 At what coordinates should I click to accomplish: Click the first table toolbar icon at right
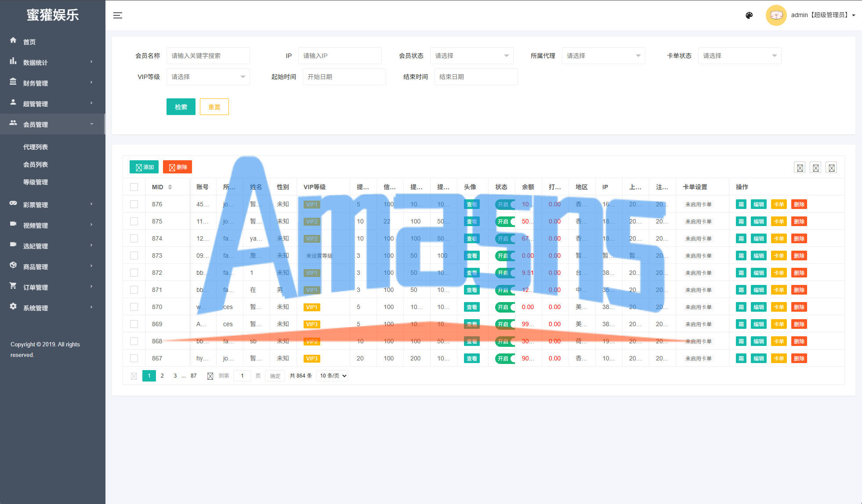tap(800, 168)
